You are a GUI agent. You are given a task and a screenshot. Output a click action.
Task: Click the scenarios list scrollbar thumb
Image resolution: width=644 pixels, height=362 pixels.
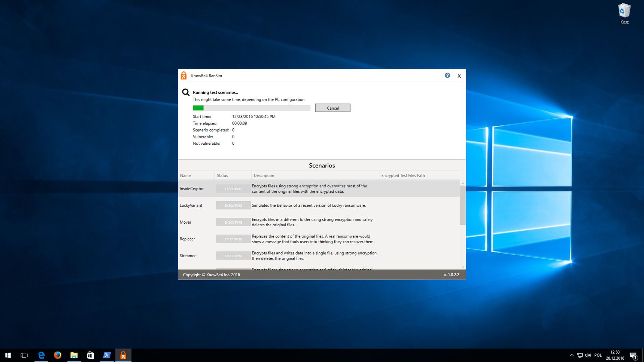coord(463,205)
